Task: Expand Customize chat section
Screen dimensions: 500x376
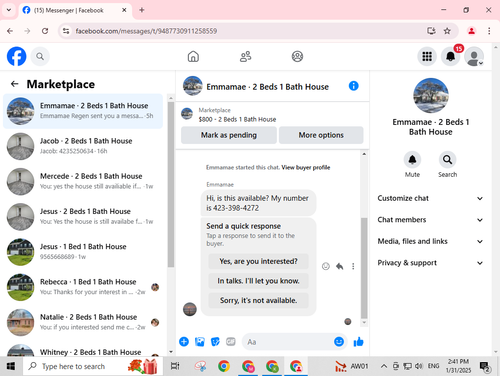Action: 430,198
